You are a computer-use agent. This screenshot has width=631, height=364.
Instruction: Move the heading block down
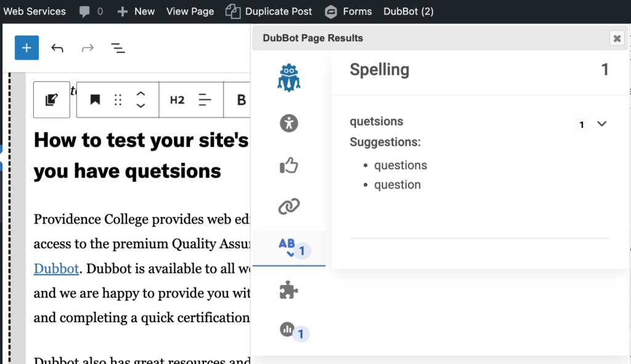[140, 106]
